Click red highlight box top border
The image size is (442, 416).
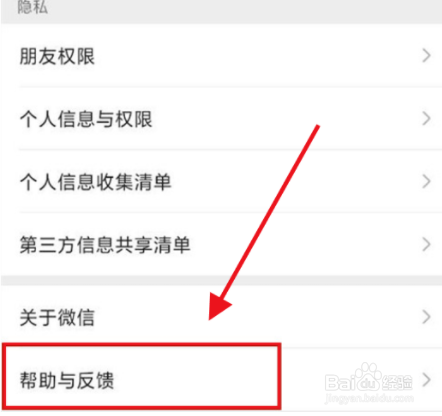[x=142, y=345]
